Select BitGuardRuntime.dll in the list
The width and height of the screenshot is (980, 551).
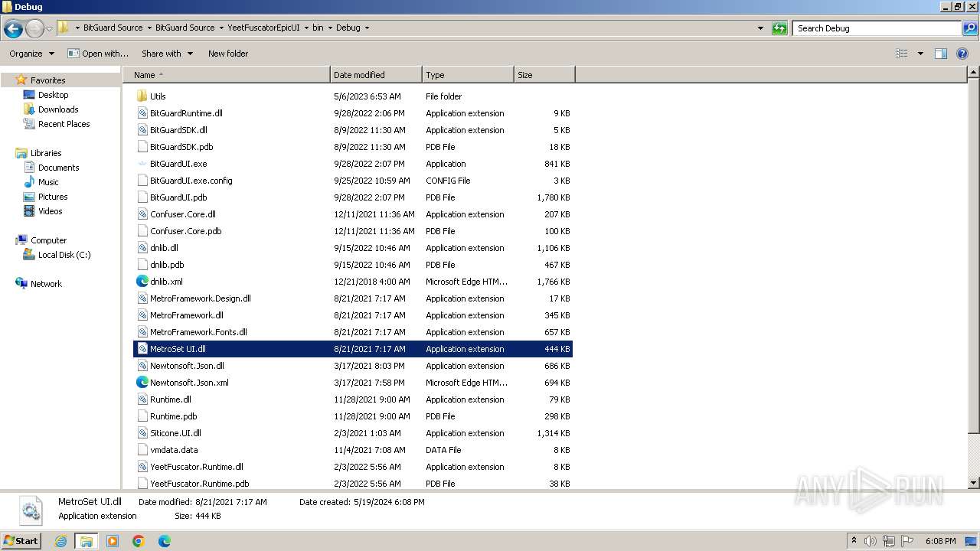tap(186, 113)
